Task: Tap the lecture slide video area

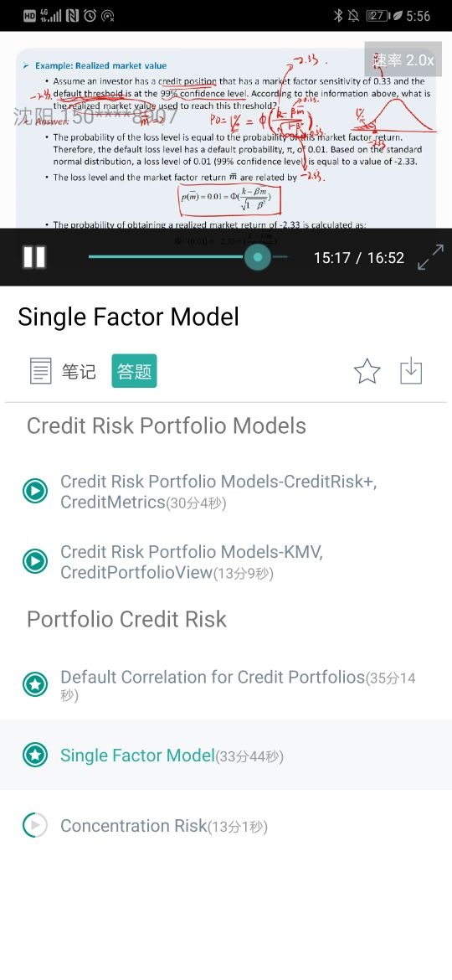Action: [x=226, y=130]
